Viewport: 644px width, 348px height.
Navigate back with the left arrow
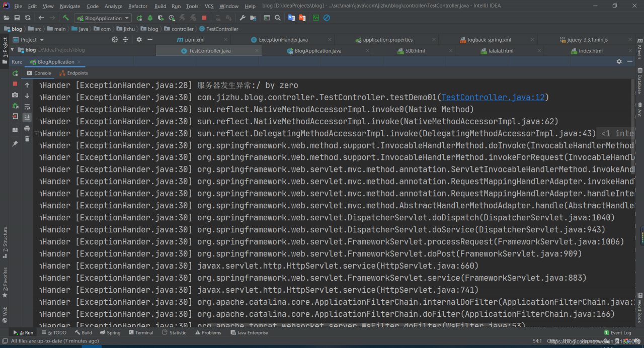point(41,18)
